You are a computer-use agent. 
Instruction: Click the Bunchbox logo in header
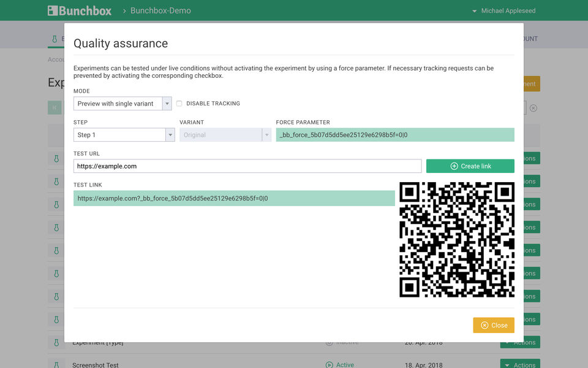click(80, 10)
